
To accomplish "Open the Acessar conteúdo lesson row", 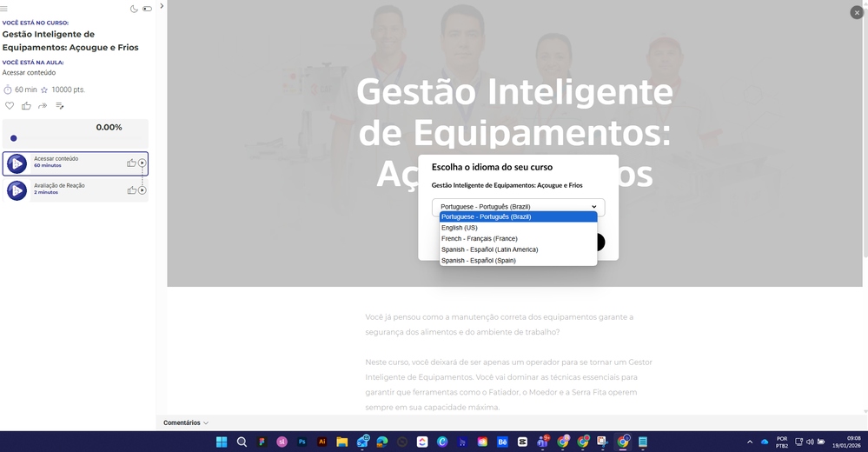I will (x=76, y=163).
